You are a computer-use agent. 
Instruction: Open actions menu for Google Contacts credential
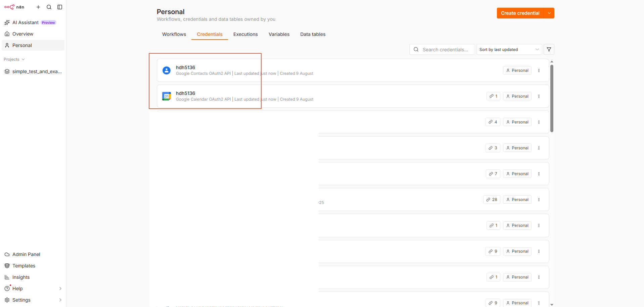(x=539, y=70)
